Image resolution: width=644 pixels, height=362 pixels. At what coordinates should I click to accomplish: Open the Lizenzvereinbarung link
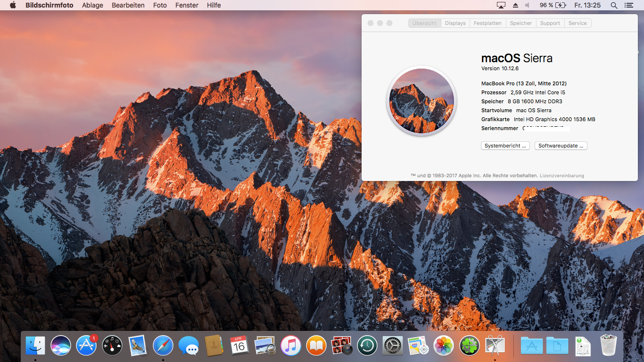point(561,176)
